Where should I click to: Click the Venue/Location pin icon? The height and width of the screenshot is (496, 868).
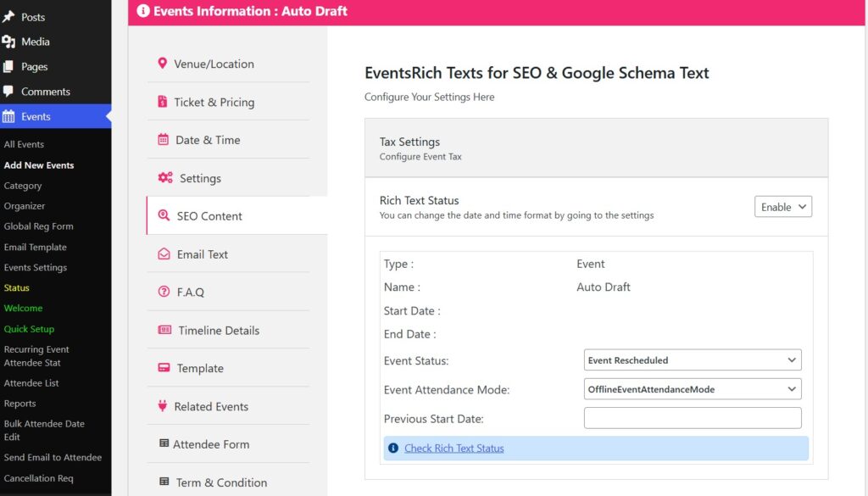point(162,63)
